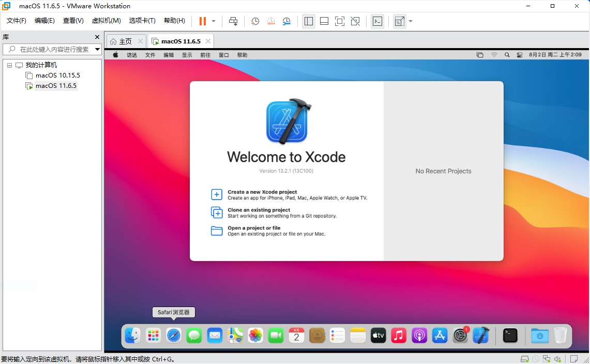Launch System Preferences from the Dock

click(460, 336)
